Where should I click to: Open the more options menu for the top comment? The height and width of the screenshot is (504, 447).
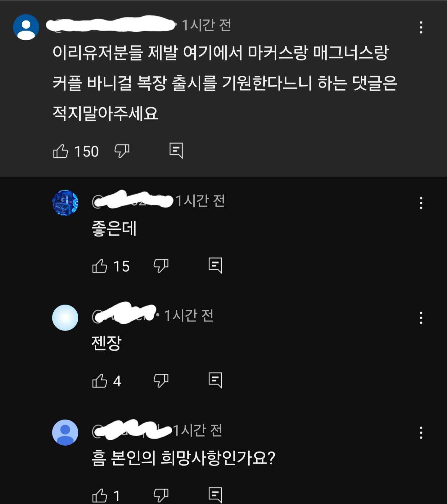click(421, 27)
